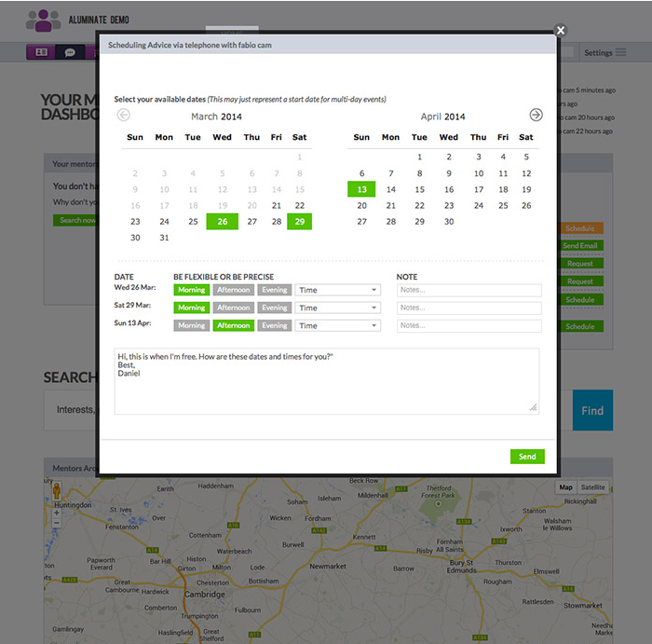
Task: Close the scheduling dialog with X
Action: (561, 30)
